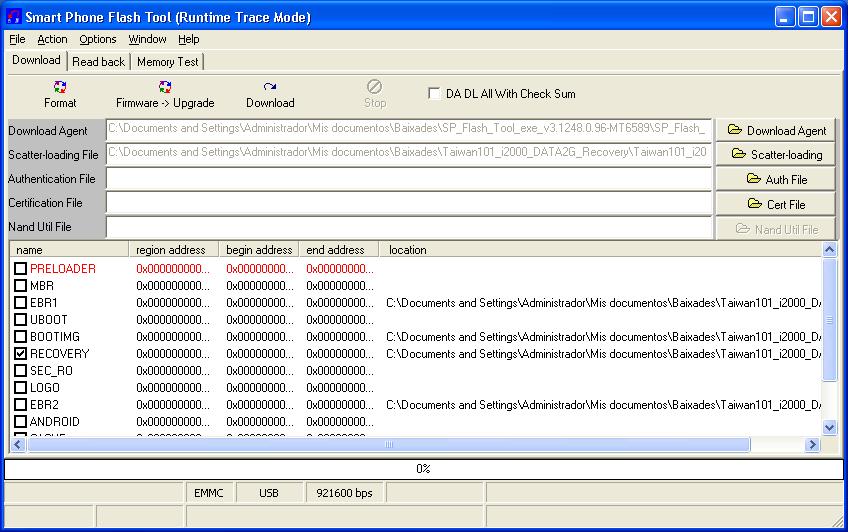Open the File menu
The width and height of the screenshot is (848, 532).
coord(17,39)
